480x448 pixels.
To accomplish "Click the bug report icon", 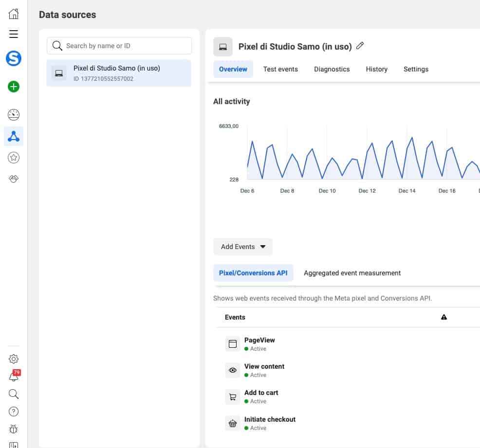I will 14,429.
